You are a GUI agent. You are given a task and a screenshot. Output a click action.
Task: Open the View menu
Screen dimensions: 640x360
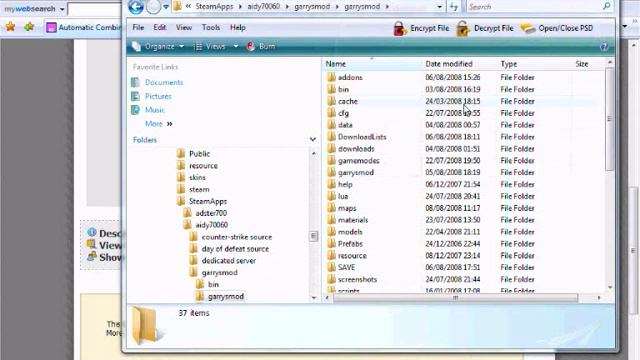pos(184,27)
